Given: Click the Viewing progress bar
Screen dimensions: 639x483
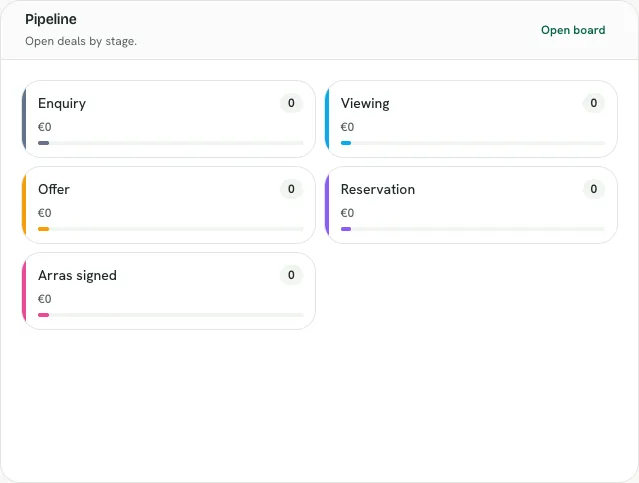Looking at the screenshot, I should 473,143.
